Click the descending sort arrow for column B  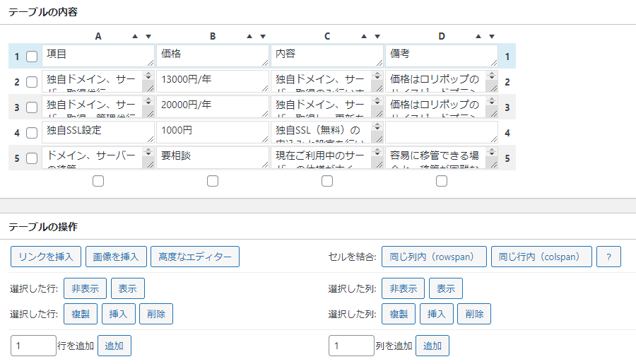pyautogui.click(x=262, y=36)
